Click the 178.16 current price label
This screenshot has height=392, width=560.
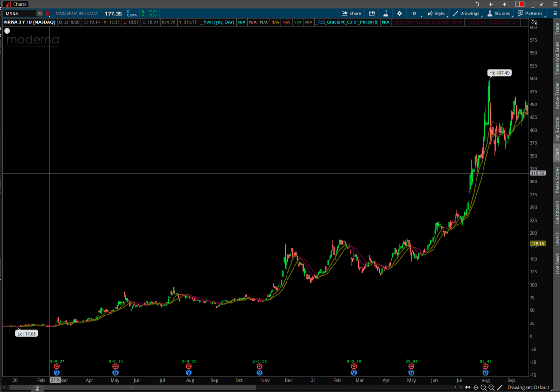tap(538, 244)
